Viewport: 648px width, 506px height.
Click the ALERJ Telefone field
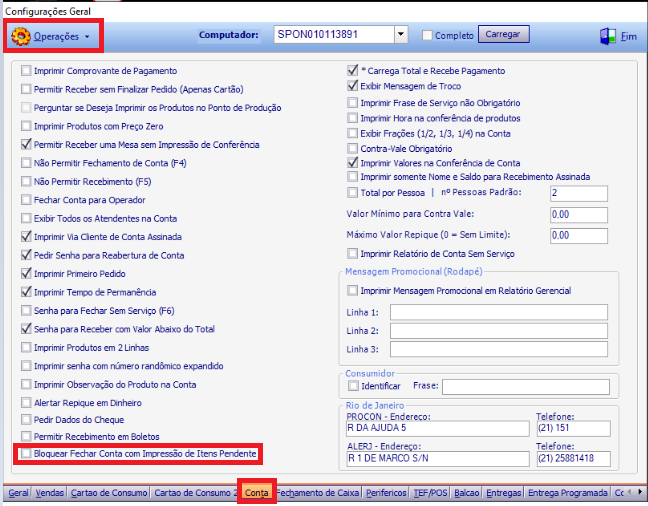coord(574,459)
